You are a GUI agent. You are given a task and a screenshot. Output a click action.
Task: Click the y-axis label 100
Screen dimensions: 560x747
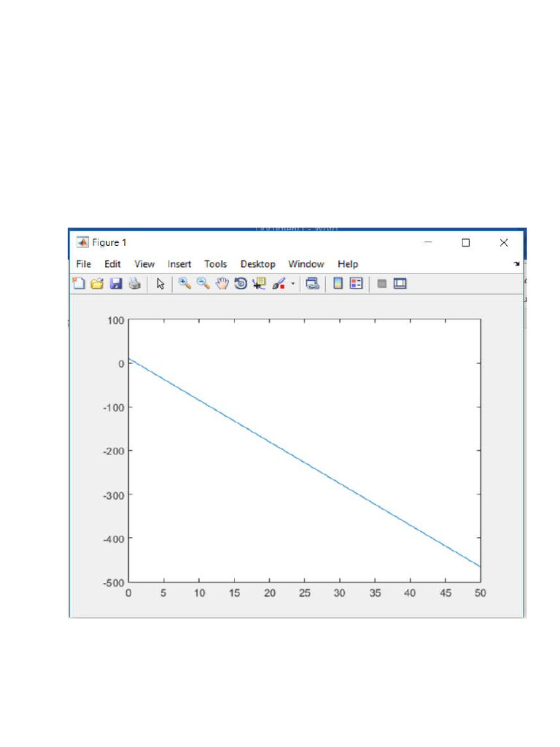[x=116, y=321]
